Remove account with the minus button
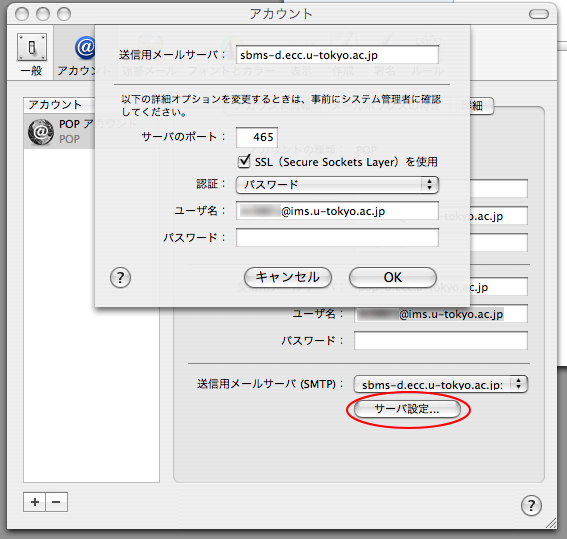This screenshot has width=567, height=539. point(56,502)
